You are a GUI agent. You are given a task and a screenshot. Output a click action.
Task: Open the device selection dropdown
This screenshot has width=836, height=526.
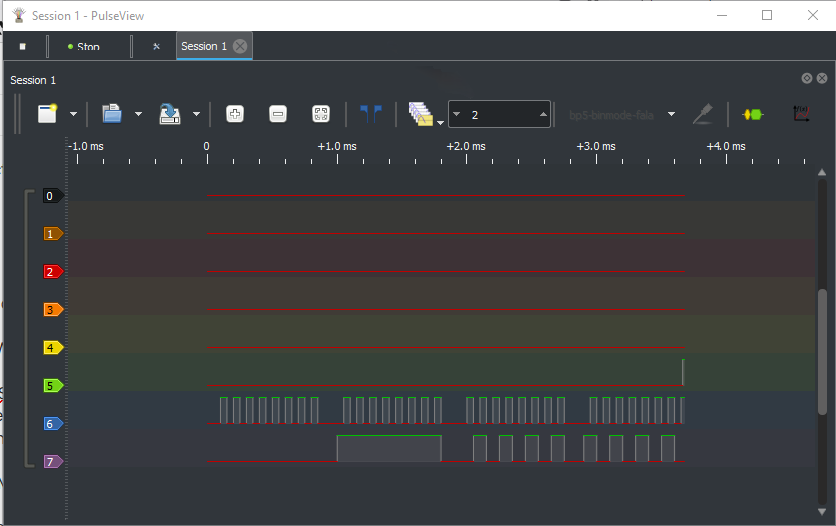click(622, 114)
